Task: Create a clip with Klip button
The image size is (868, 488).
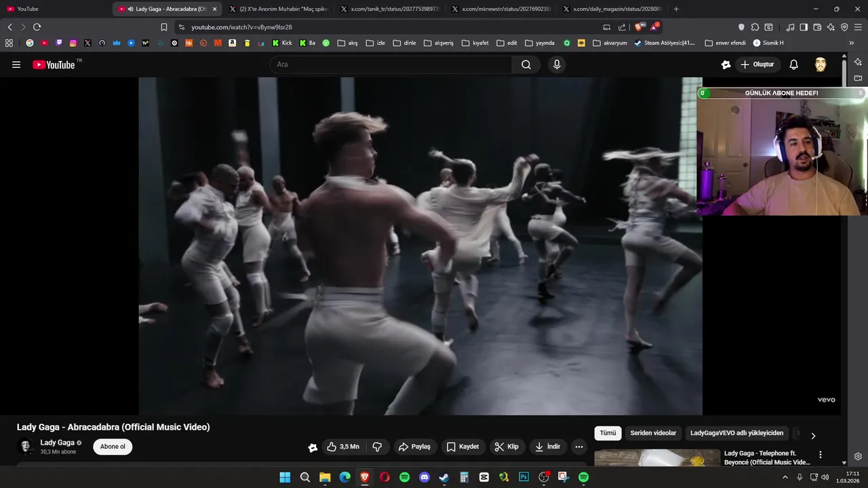Action: 507,447
